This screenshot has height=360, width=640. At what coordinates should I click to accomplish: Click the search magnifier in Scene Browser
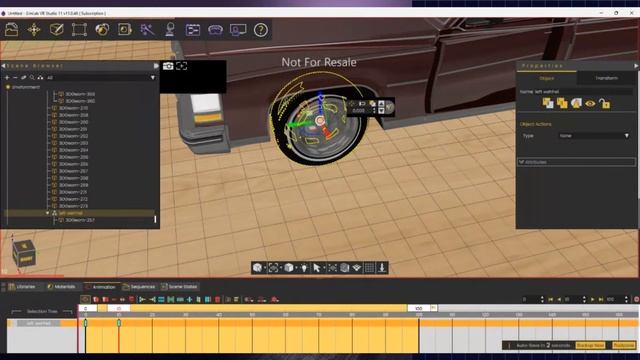(x=32, y=77)
